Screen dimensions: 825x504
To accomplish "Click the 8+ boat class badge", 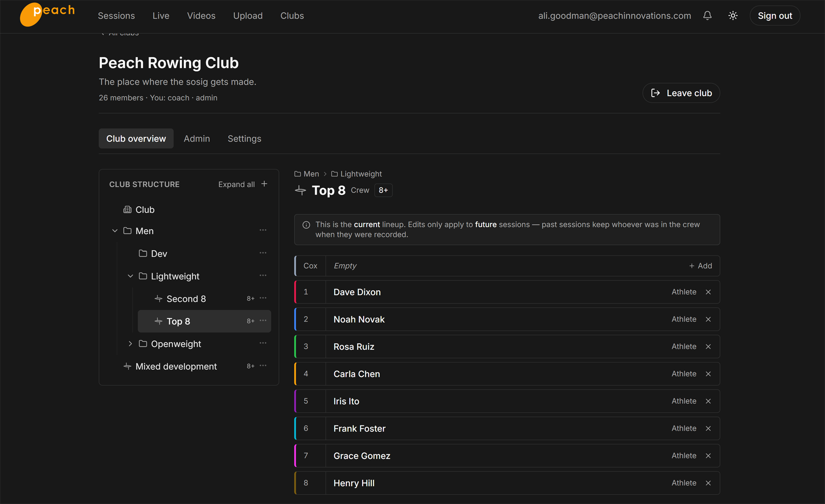I will 383,190.
